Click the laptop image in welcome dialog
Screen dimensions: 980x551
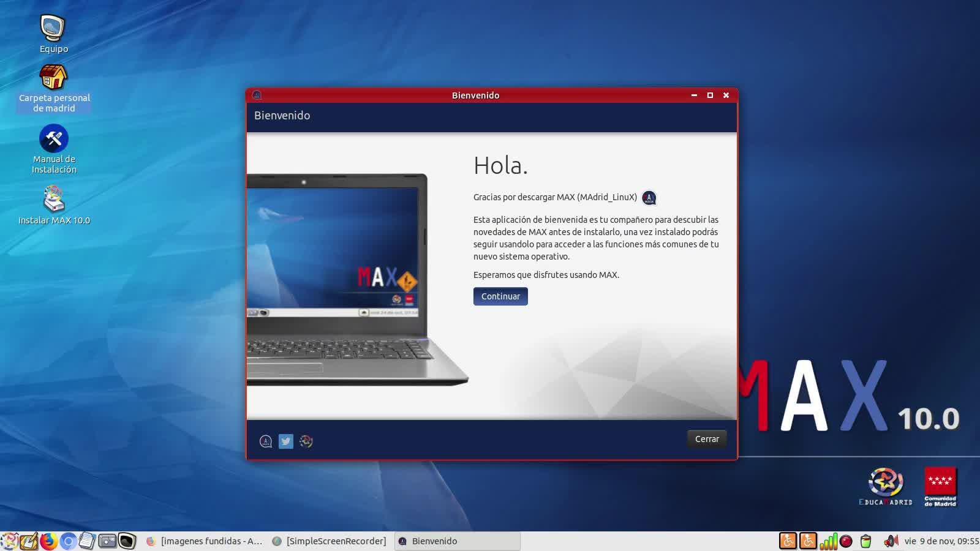[358, 279]
